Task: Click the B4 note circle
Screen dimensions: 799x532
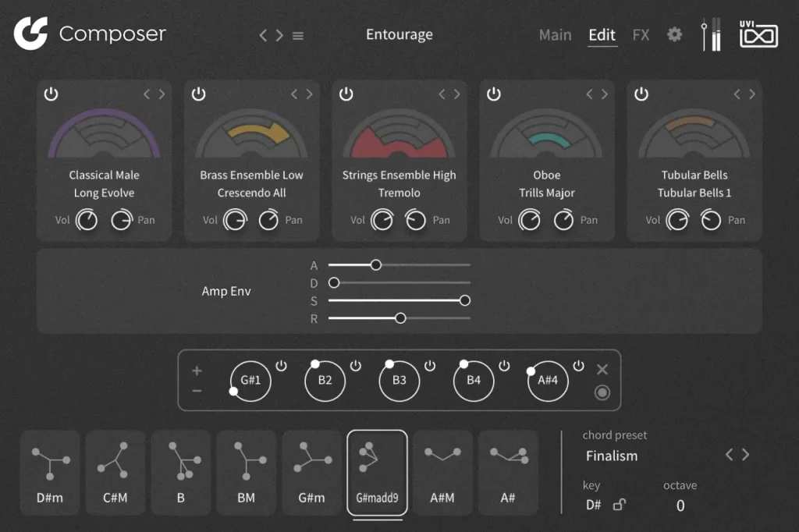Action: coord(474,381)
